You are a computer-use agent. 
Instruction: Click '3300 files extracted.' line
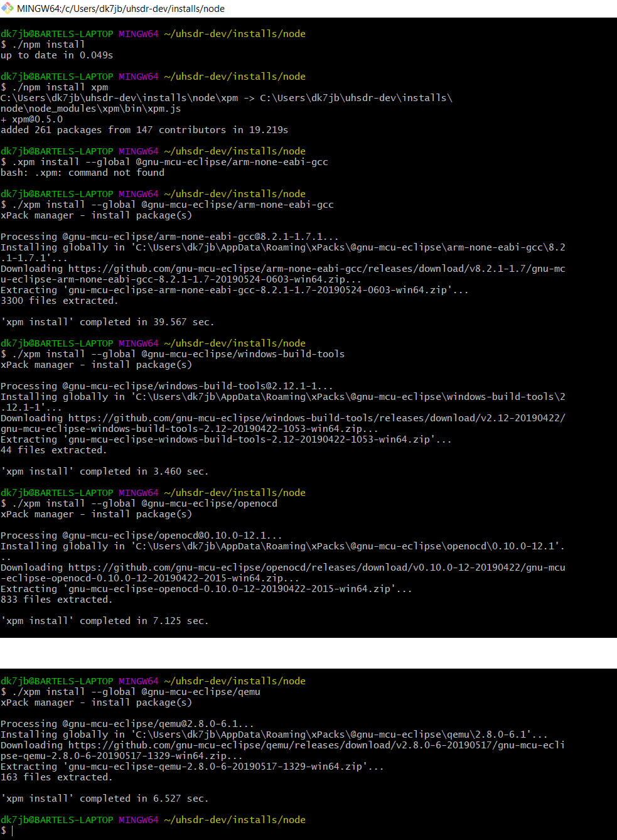(x=60, y=301)
